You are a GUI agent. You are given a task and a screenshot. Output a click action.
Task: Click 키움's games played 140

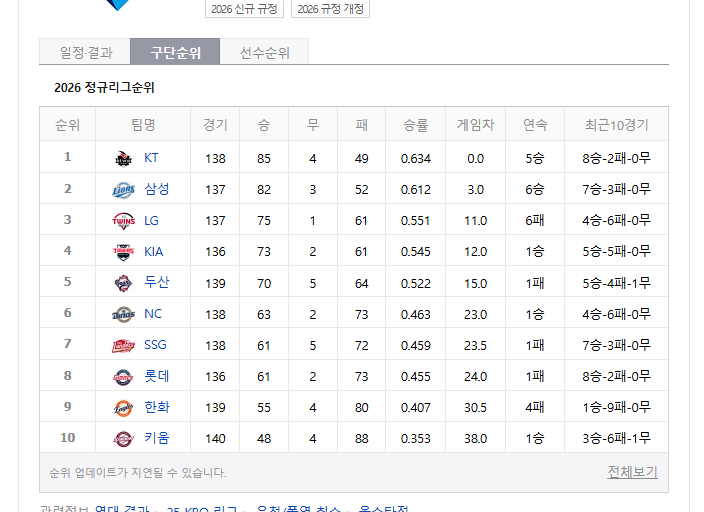coord(215,438)
